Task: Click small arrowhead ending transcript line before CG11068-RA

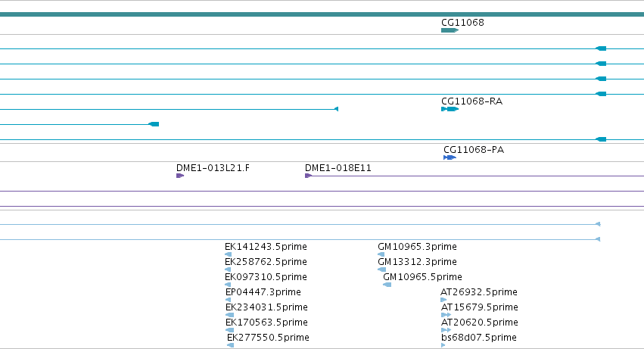Action: (x=336, y=109)
